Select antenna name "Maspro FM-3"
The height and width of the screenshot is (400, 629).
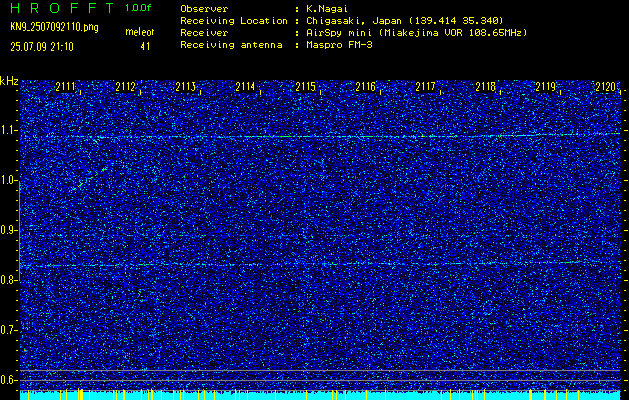pyautogui.click(x=339, y=45)
